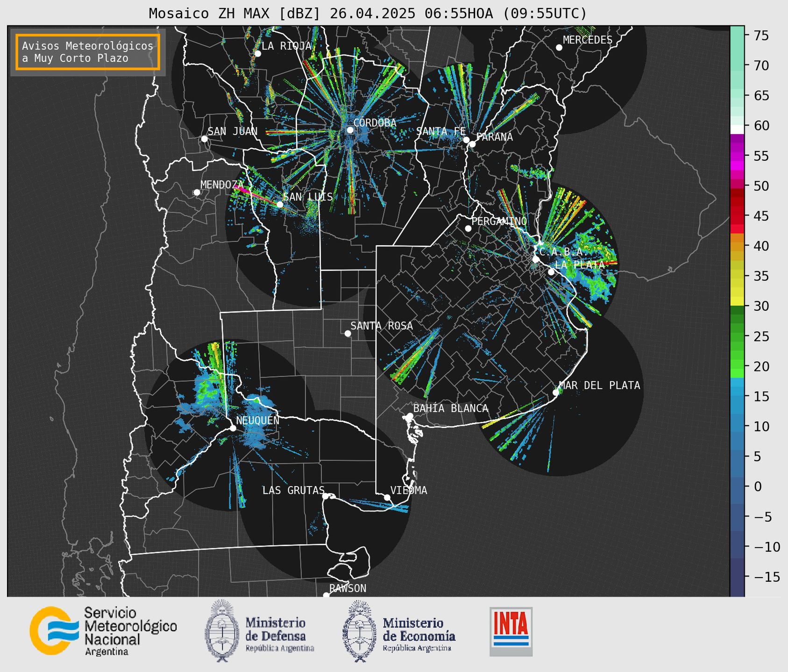
Task: Select the Mar del Plata marker dot
Action: coord(556,393)
